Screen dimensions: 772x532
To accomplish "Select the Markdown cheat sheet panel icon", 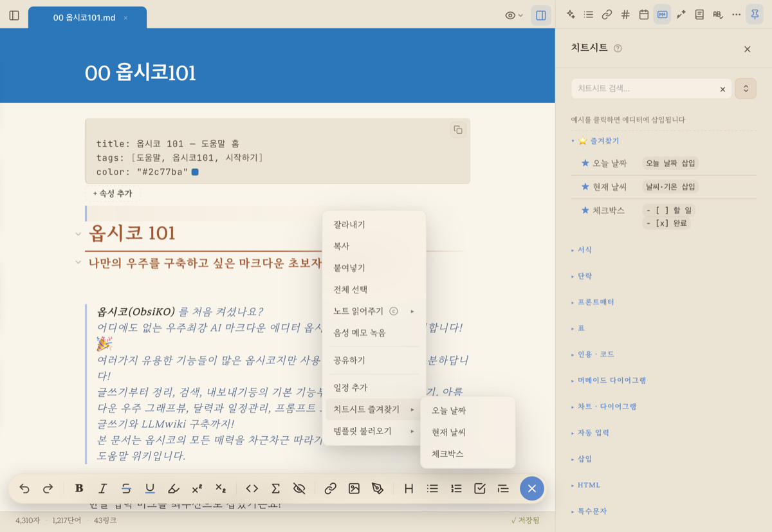I will [x=662, y=15].
